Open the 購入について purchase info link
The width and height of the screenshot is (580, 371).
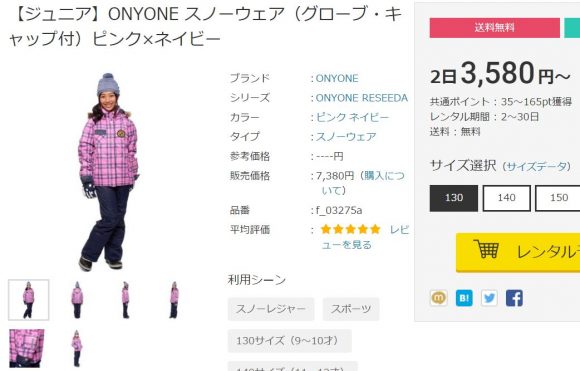[x=364, y=183]
